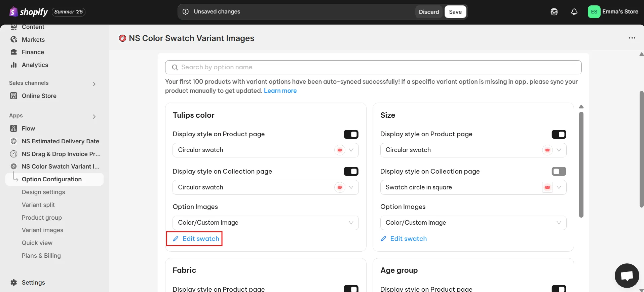Open Variant images page
This screenshot has width=644, height=292.
[x=42, y=230]
